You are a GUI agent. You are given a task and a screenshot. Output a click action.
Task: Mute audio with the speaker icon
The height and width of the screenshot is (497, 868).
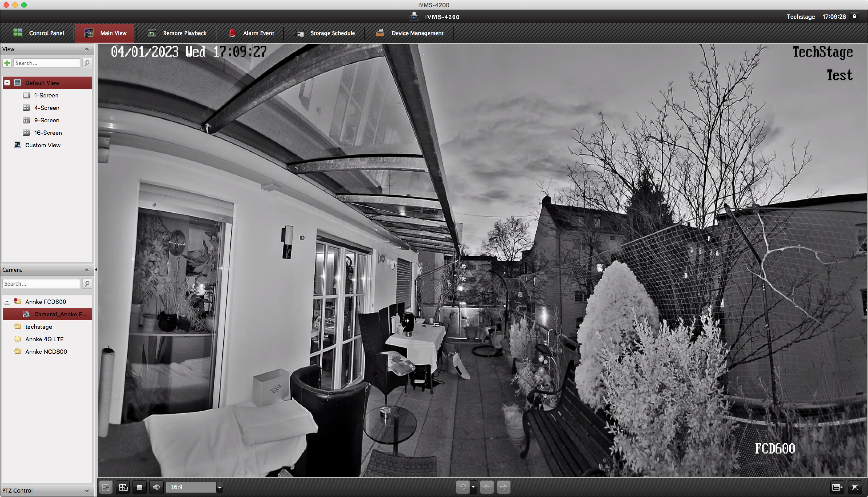point(157,487)
